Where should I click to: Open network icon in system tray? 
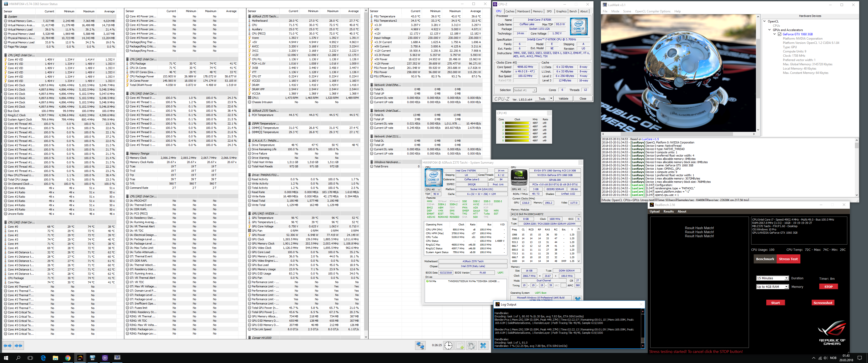(x=820, y=358)
